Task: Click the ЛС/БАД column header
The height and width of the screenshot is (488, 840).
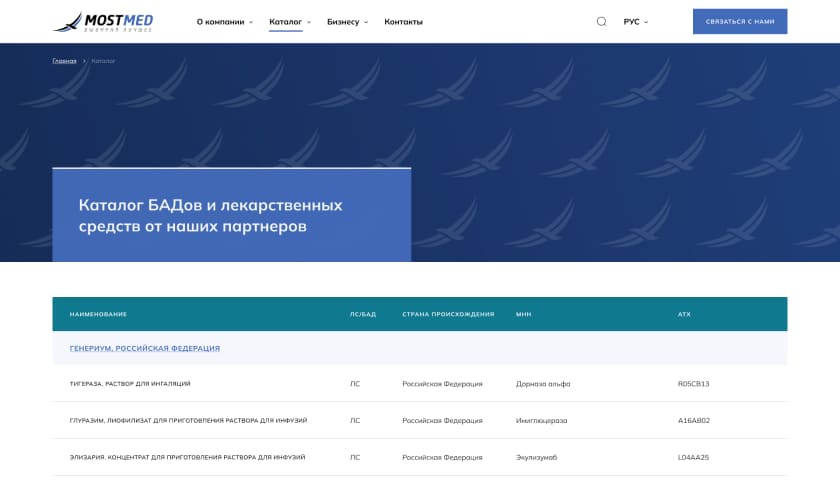Action: click(363, 314)
